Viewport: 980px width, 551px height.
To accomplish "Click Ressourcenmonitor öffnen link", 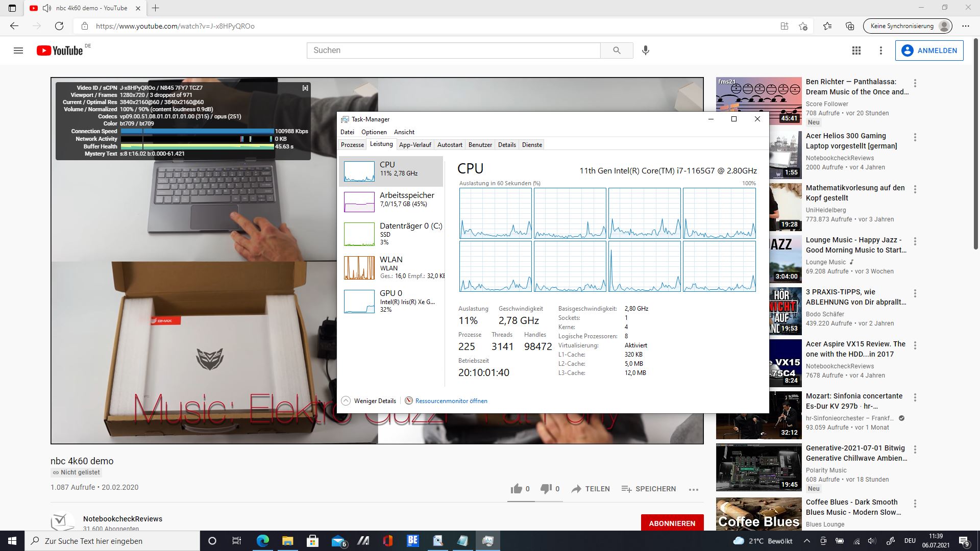I will [451, 401].
